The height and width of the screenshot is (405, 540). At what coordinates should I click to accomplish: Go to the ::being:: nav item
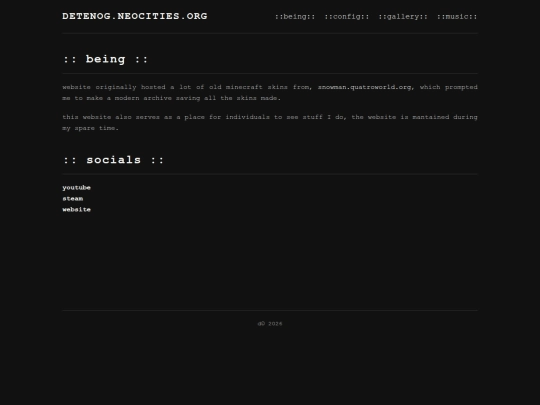pos(295,17)
